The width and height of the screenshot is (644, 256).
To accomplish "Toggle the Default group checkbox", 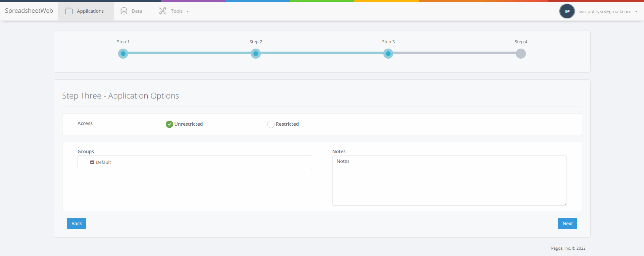I will (x=92, y=162).
